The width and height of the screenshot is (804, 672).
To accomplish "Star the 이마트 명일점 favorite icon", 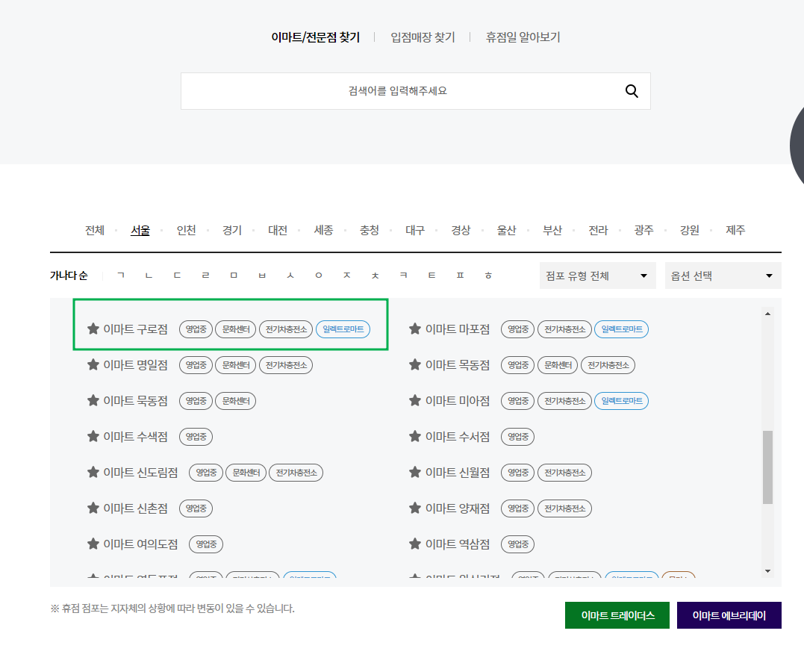I will 93,364.
